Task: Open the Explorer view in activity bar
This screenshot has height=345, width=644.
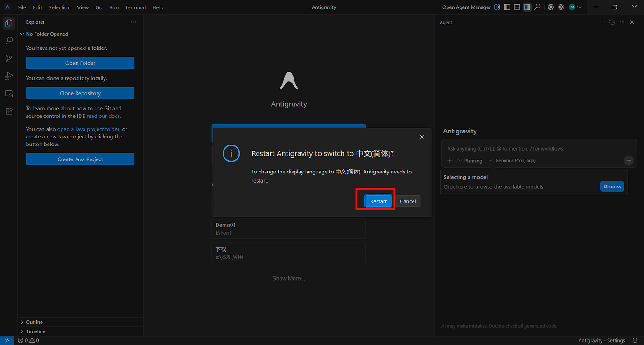Action: click(x=8, y=23)
